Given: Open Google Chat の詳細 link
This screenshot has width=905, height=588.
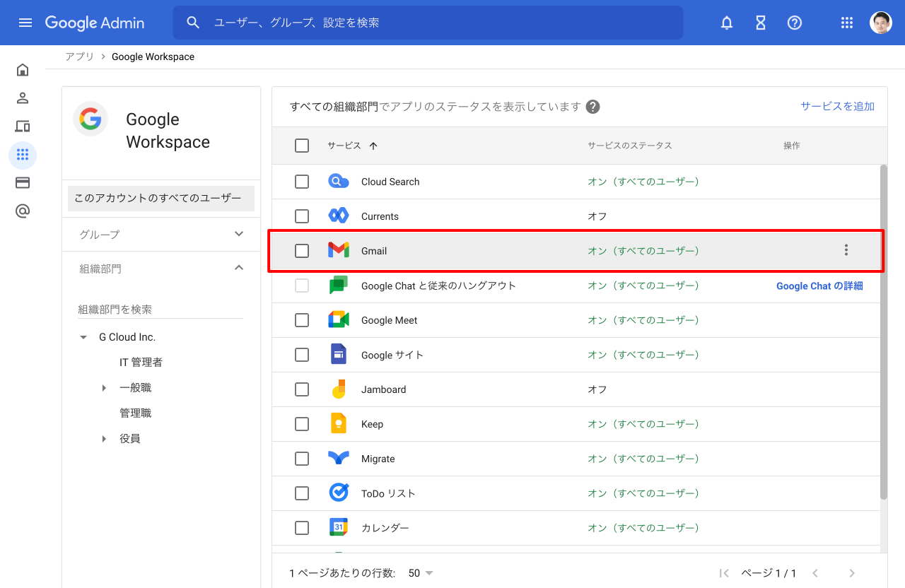Looking at the screenshot, I should (819, 286).
